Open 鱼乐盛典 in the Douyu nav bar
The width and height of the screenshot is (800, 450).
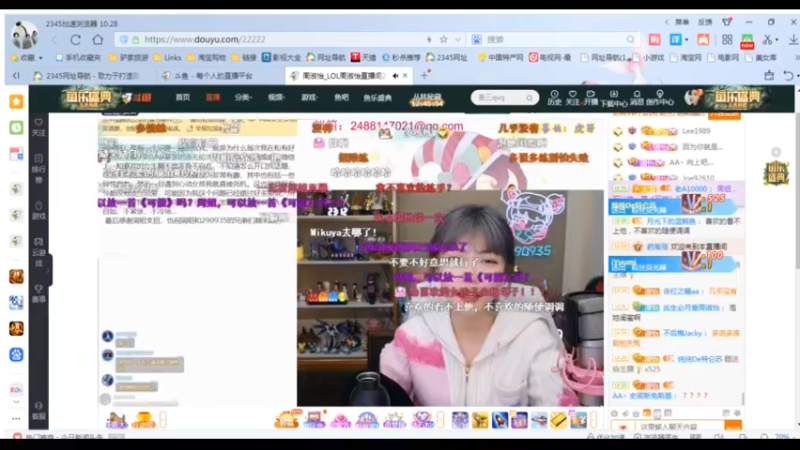pyautogui.click(x=378, y=97)
